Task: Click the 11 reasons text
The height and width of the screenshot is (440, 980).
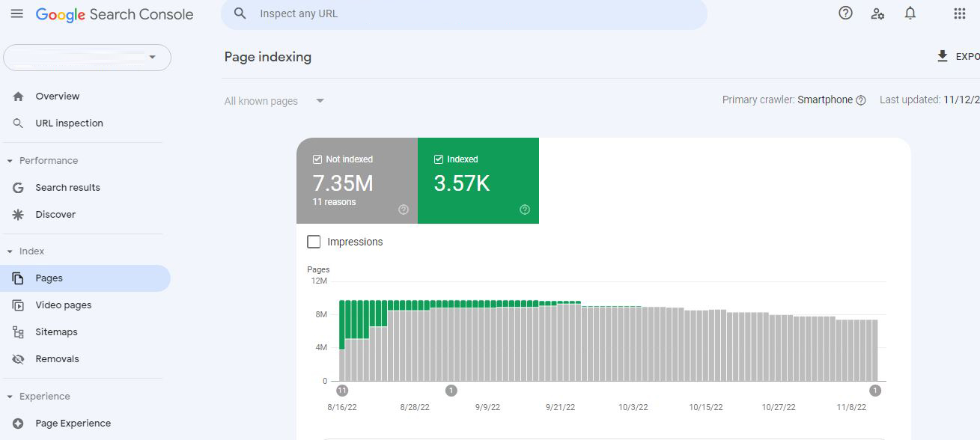Action: pyautogui.click(x=335, y=202)
